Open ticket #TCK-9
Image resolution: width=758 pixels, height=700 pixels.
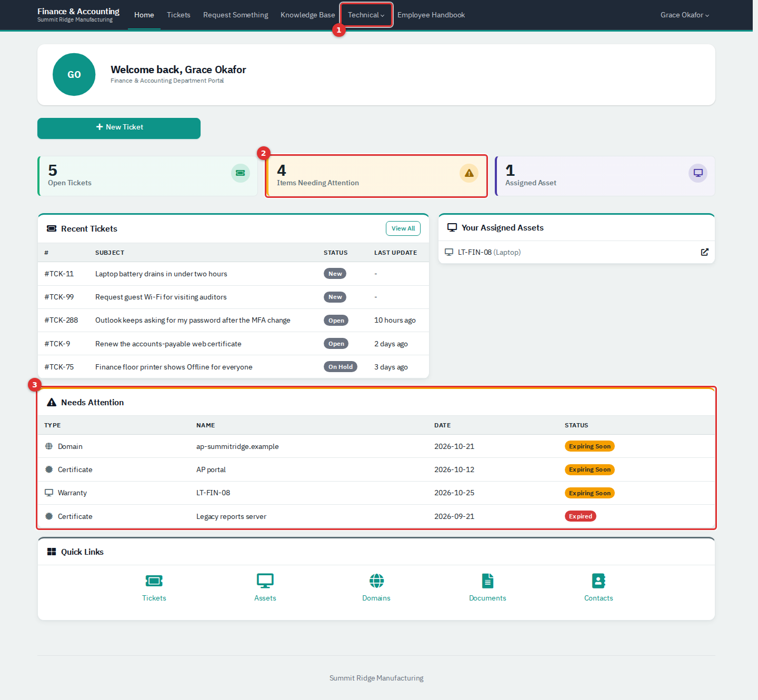pyautogui.click(x=57, y=344)
